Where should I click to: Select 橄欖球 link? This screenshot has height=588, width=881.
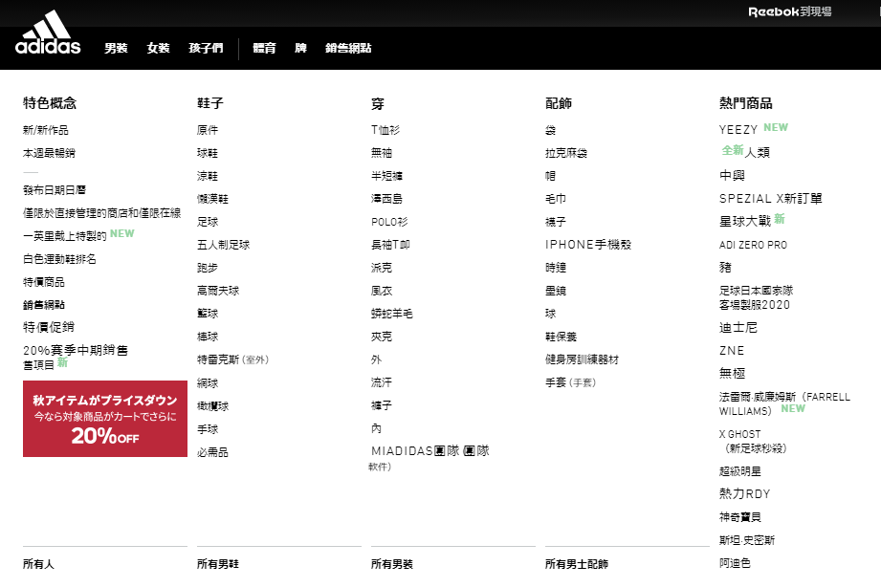tap(212, 406)
